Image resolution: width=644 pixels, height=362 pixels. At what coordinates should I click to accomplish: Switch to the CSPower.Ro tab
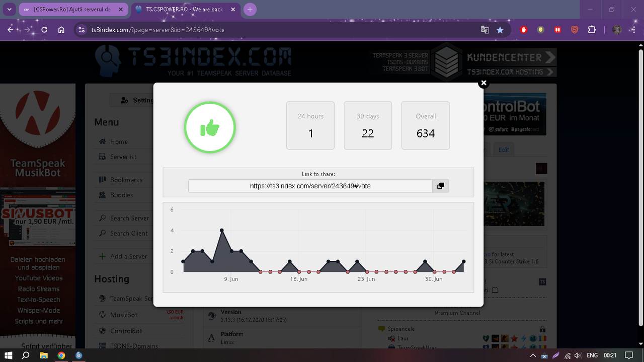[x=74, y=10]
